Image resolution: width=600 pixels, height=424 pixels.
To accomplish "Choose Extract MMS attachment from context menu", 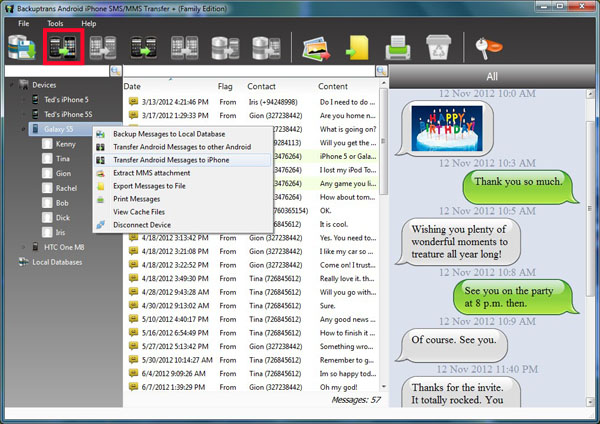I will point(183,173).
